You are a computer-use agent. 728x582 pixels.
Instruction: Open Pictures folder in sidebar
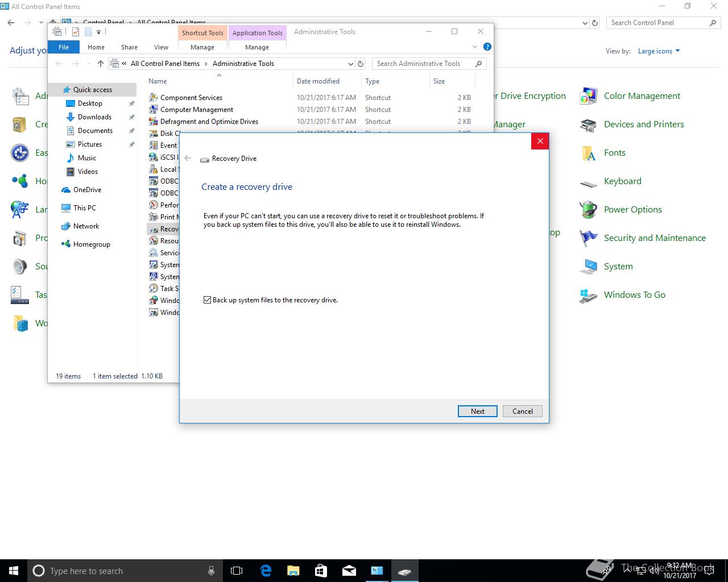(90, 144)
